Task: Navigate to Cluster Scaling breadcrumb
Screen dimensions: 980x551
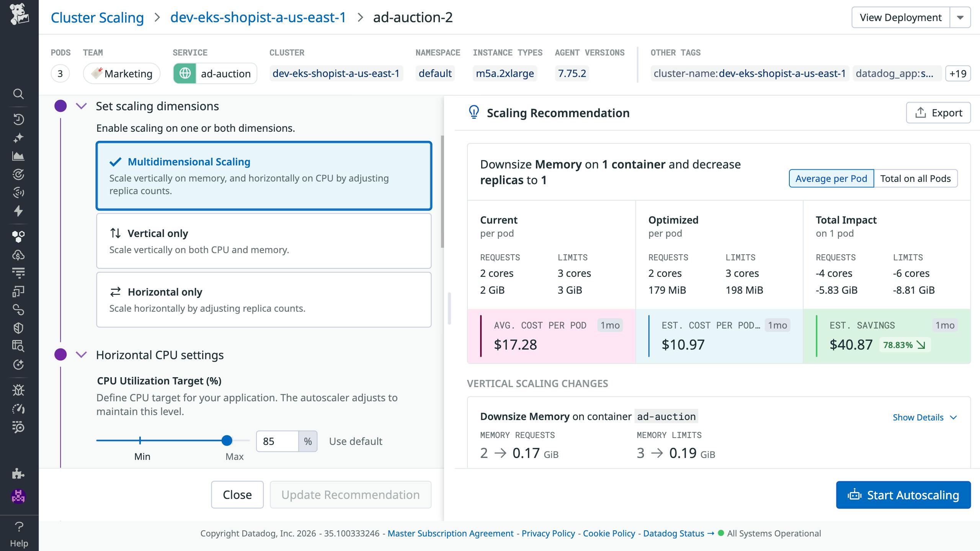Action: point(98,17)
